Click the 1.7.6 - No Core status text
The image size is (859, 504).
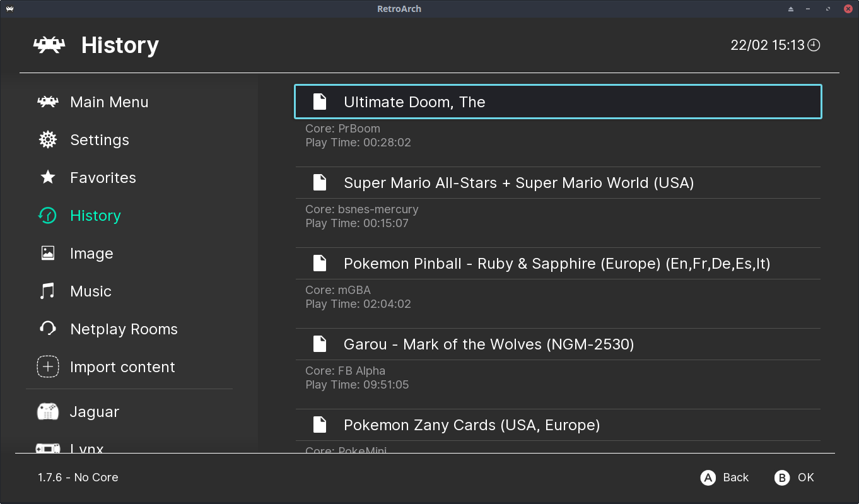coord(78,478)
